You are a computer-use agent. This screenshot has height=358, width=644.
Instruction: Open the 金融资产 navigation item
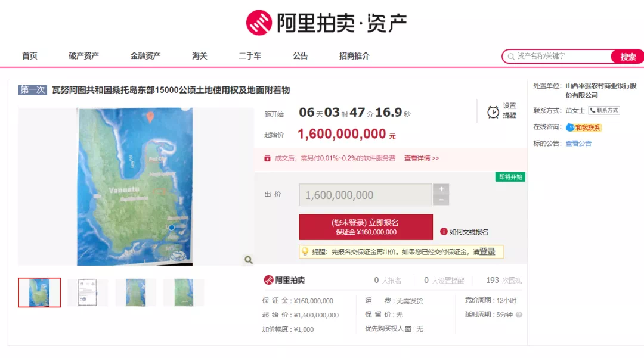(145, 56)
